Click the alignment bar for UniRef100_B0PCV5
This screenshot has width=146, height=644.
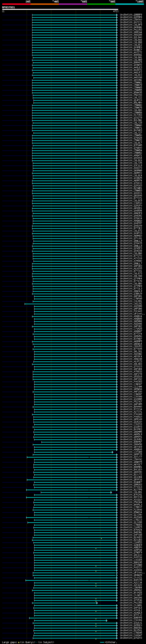72,580
